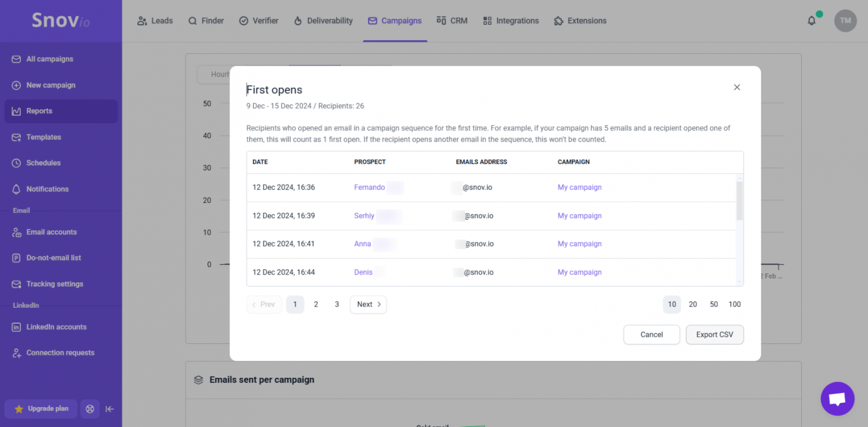Click the Email accounts icon

click(x=16, y=232)
